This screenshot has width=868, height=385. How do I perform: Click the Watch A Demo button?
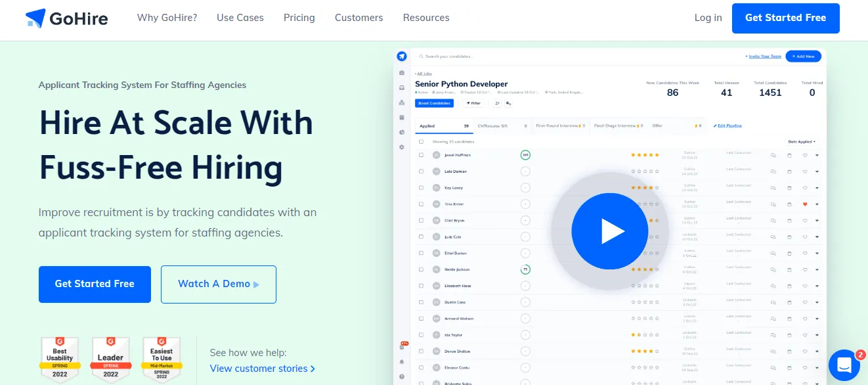pyautogui.click(x=219, y=284)
